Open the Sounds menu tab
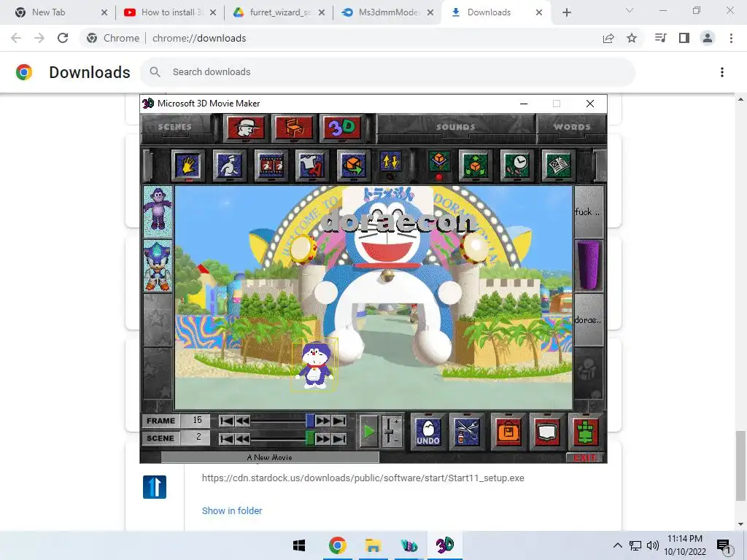 (455, 127)
